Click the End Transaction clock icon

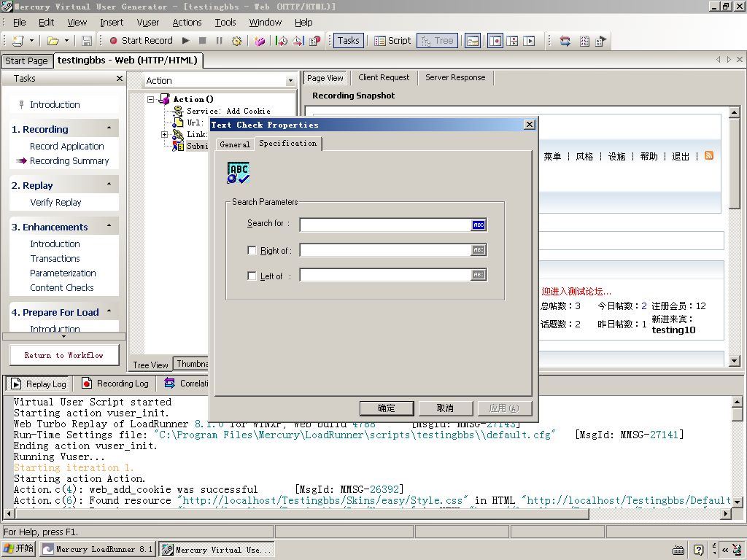pyautogui.click(x=298, y=41)
